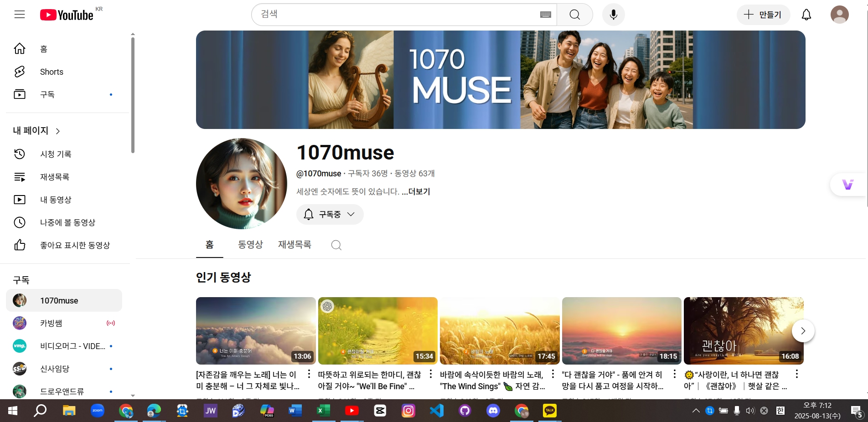868x422 pixels.
Task: Open video titled 너는 이미 충분해
Action: 248,380
